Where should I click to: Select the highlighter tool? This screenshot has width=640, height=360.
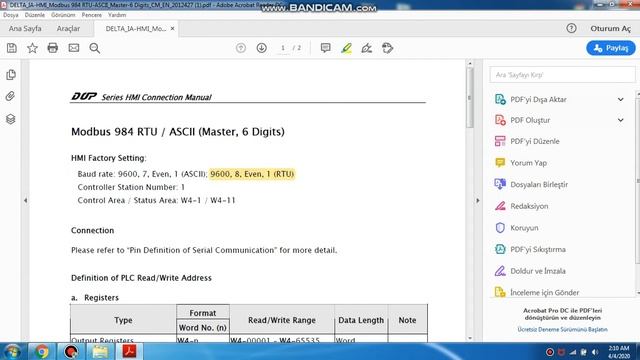346,48
